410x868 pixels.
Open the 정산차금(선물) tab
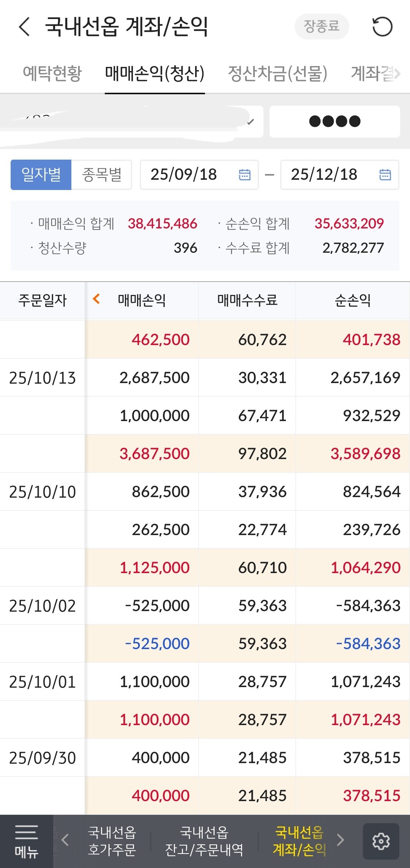[x=278, y=73]
